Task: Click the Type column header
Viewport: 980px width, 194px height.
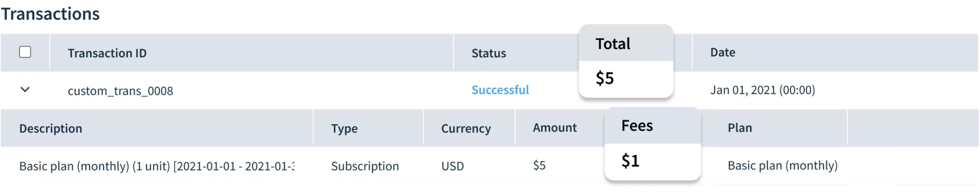Action: [344, 128]
